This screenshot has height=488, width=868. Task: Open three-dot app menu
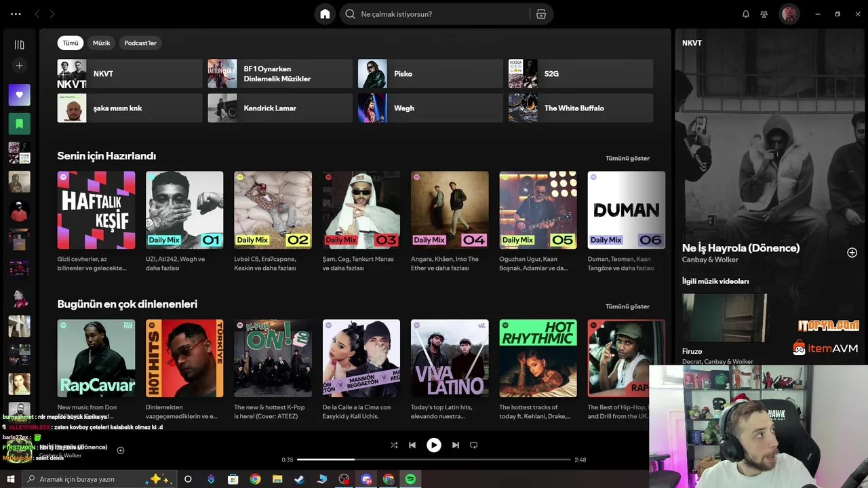(x=16, y=14)
